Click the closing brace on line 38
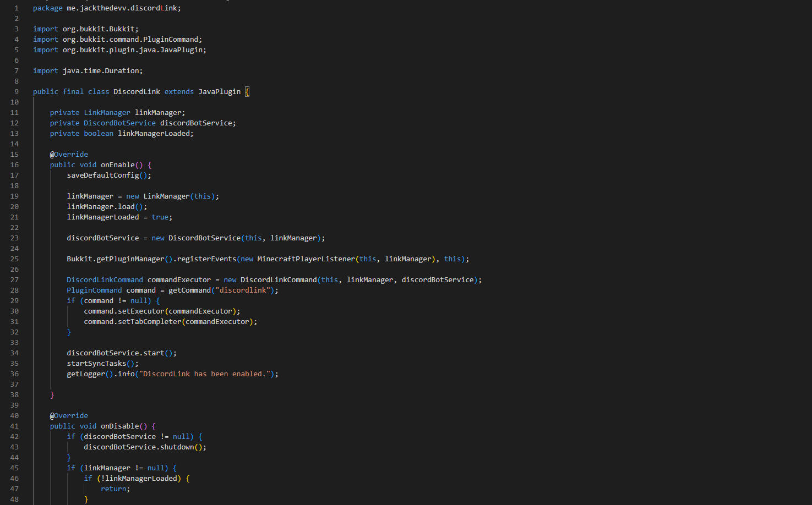Screen dimensions: 812x505 52,395
